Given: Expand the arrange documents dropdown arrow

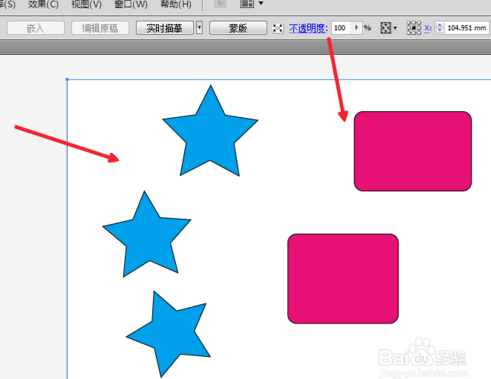Looking at the screenshot, I should tap(261, 3).
